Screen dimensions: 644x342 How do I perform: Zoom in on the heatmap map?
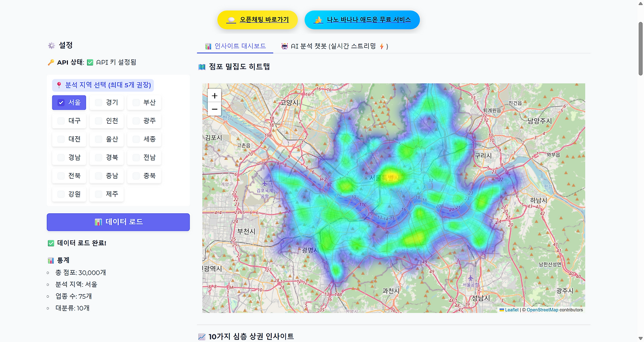(x=214, y=96)
